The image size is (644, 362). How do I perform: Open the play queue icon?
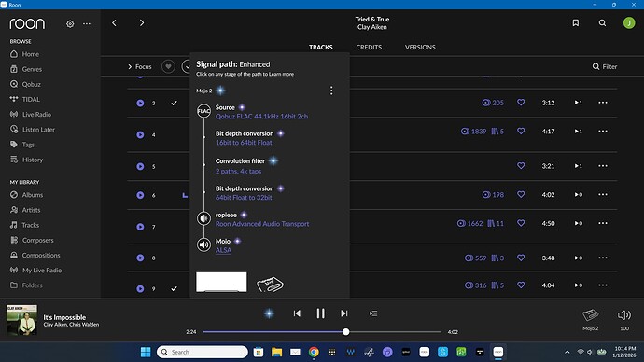pyautogui.click(x=373, y=313)
